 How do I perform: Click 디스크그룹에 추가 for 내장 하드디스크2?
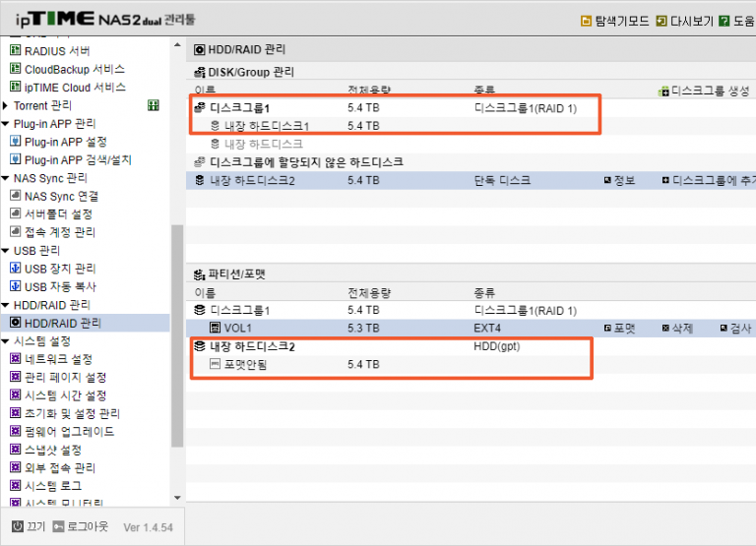[x=709, y=180]
